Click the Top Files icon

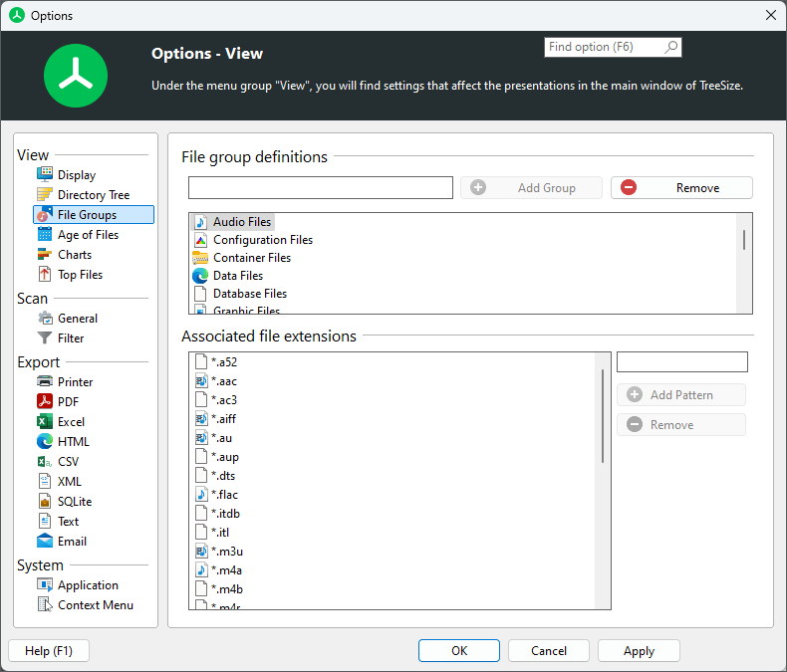click(45, 275)
